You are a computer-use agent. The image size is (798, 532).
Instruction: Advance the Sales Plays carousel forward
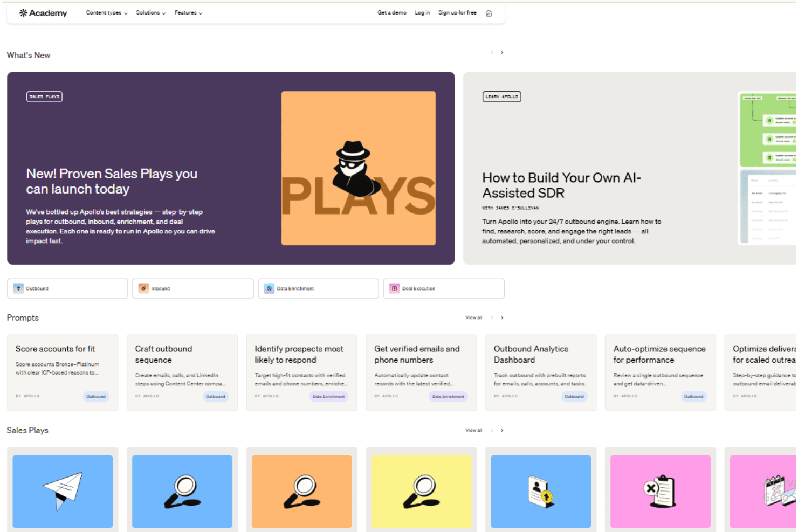502,430
